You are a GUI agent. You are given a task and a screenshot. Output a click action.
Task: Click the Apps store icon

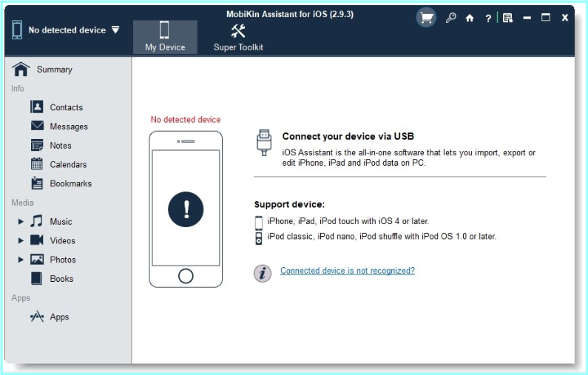[37, 317]
